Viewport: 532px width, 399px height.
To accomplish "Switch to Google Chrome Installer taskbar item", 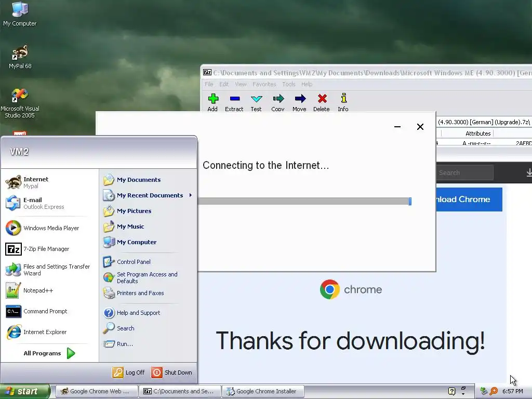I will 263,391.
